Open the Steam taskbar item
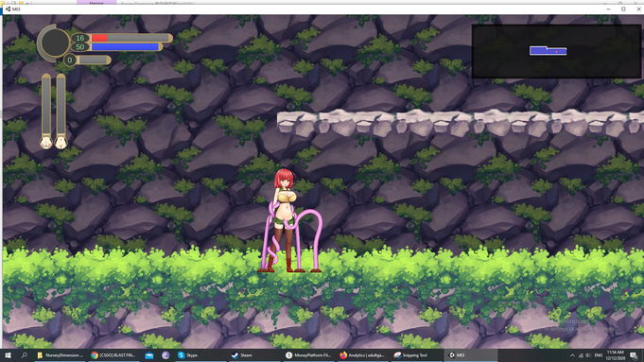Image resolution: width=644 pixels, height=362 pixels. [x=242, y=355]
